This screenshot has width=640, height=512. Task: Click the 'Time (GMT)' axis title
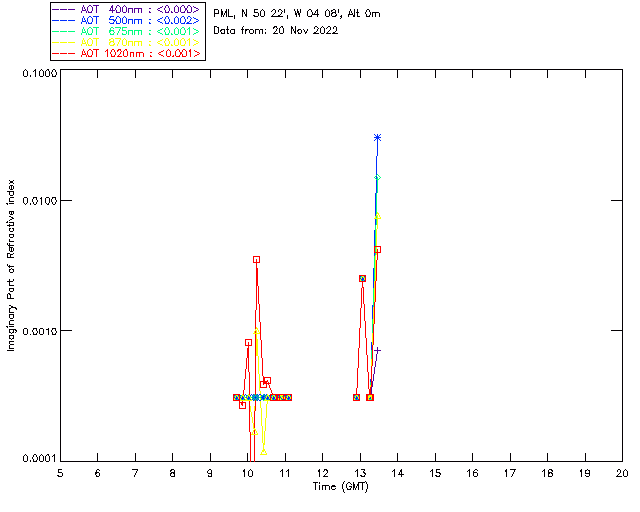point(341,487)
